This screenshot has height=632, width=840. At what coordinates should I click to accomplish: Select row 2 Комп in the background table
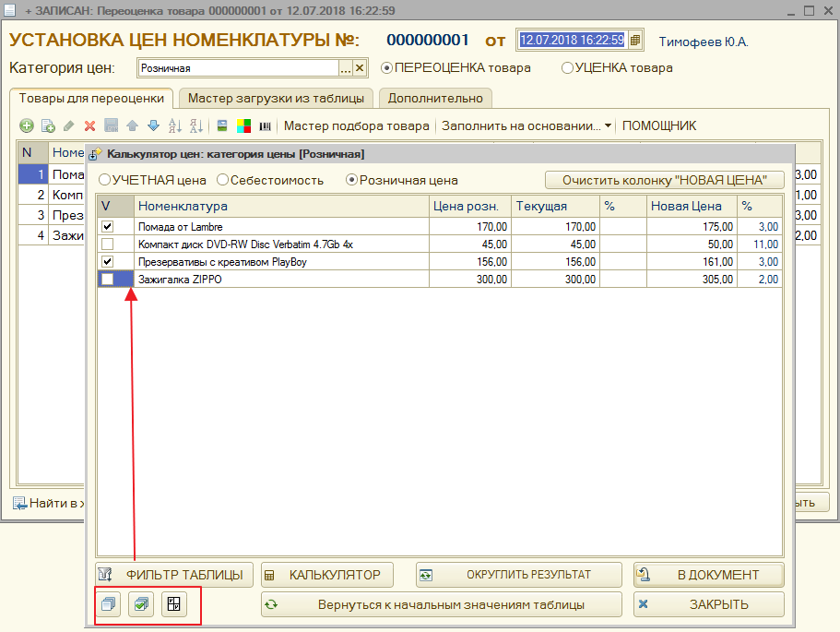click(x=52, y=195)
